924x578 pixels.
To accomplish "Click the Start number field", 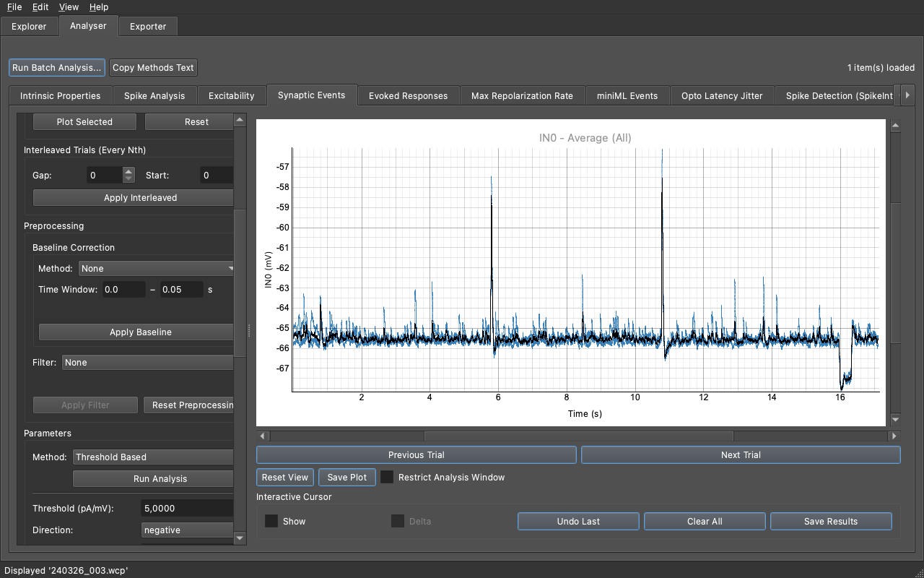I will [x=216, y=176].
